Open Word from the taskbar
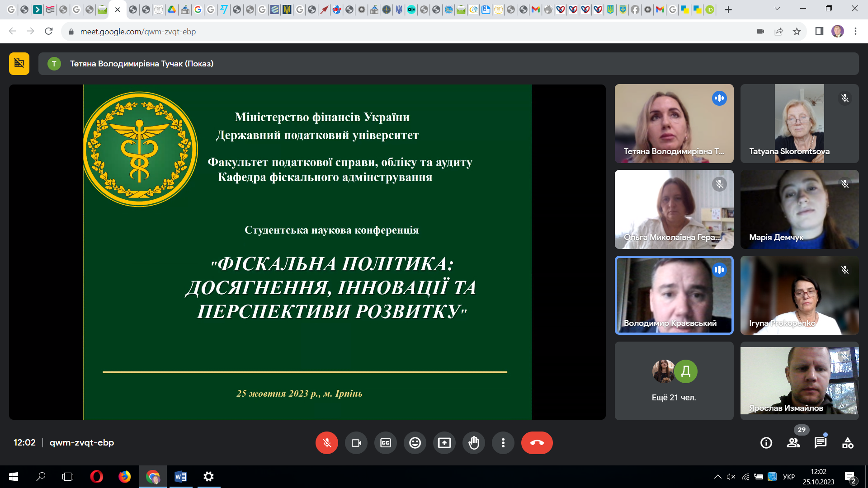Image resolution: width=868 pixels, height=488 pixels. pos(180,477)
